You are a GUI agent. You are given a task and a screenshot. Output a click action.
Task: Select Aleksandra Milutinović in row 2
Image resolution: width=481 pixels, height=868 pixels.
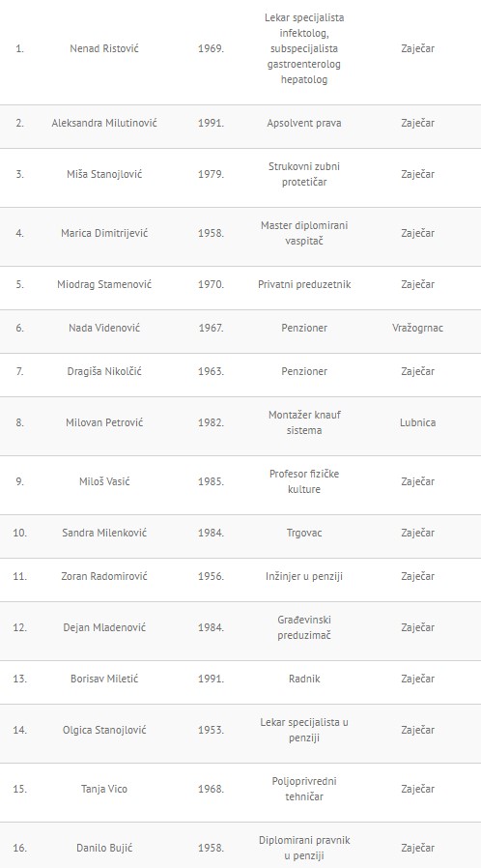(x=104, y=123)
